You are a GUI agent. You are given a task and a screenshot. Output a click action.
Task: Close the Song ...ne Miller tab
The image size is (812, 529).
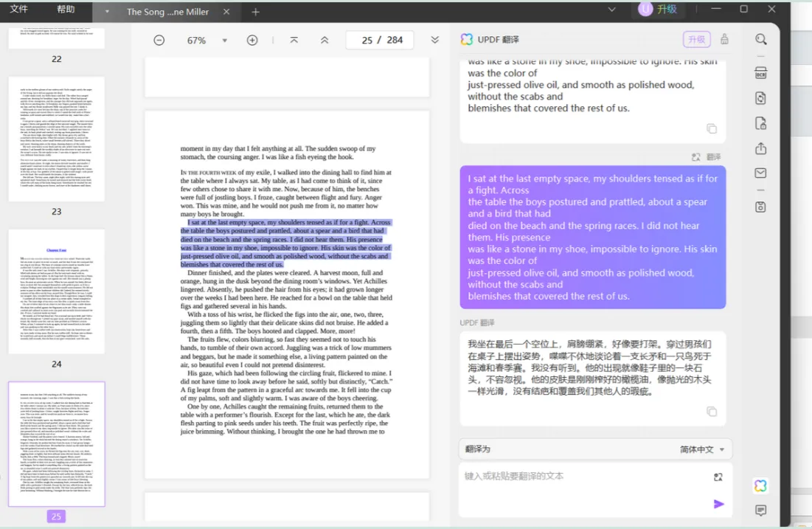point(226,11)
